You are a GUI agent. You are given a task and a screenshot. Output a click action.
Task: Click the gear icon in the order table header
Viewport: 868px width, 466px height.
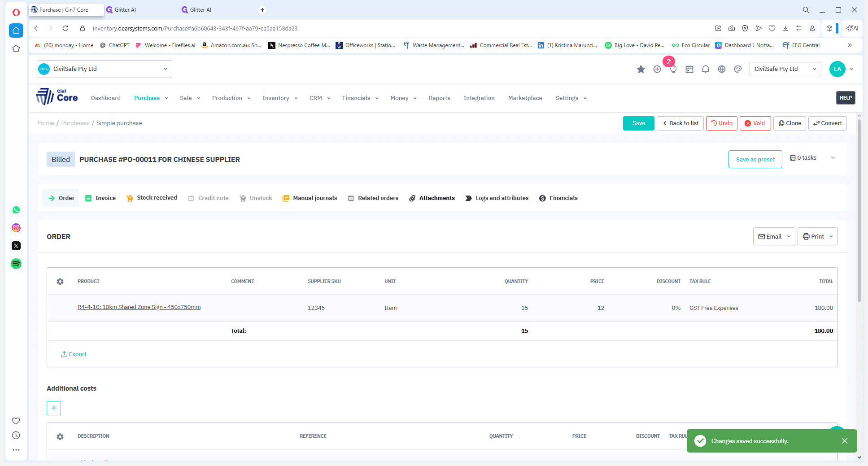(x=60, y=281)
